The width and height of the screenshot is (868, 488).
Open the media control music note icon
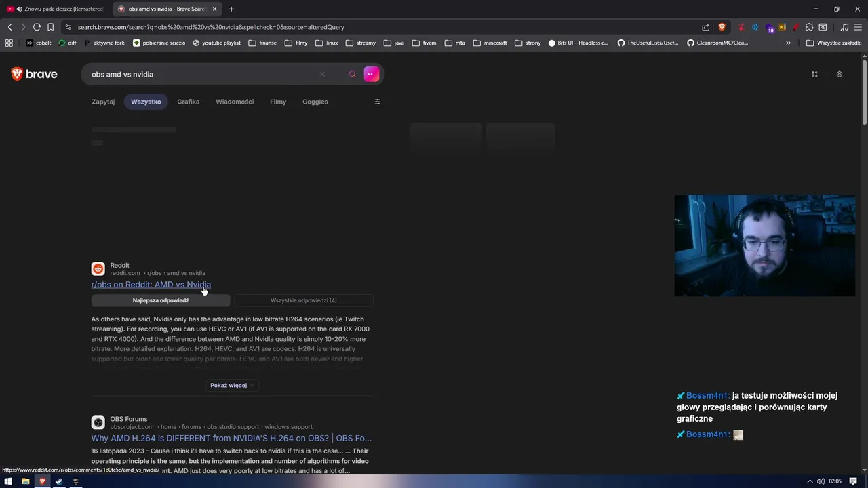[x=844, y=27]
